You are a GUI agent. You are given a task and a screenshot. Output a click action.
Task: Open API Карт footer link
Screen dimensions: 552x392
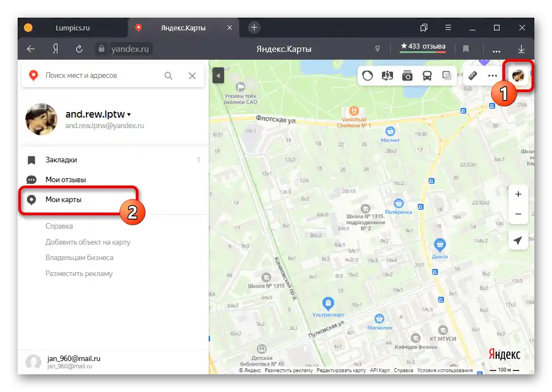click(380, 370)
